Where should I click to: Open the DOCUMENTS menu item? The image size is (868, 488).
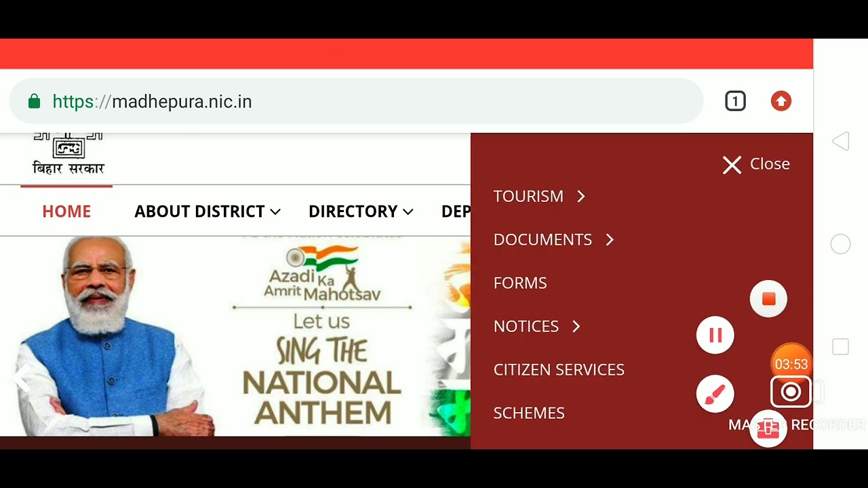pos(542,240)
